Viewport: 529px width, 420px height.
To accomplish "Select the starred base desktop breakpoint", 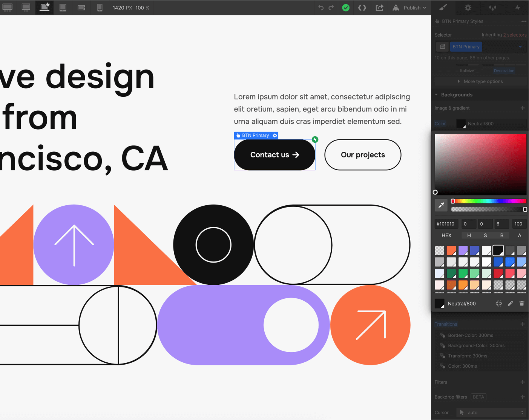I will coord(44,7).
